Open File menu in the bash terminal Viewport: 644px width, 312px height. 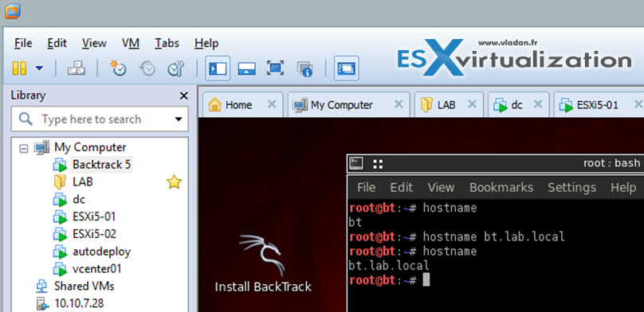click(x=366, y=187)
